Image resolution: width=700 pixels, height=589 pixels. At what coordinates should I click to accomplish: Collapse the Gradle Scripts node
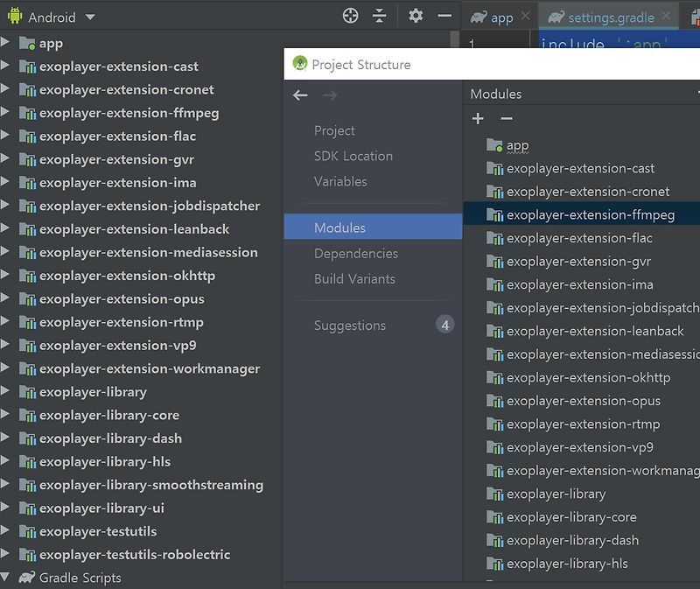point(6,578)
